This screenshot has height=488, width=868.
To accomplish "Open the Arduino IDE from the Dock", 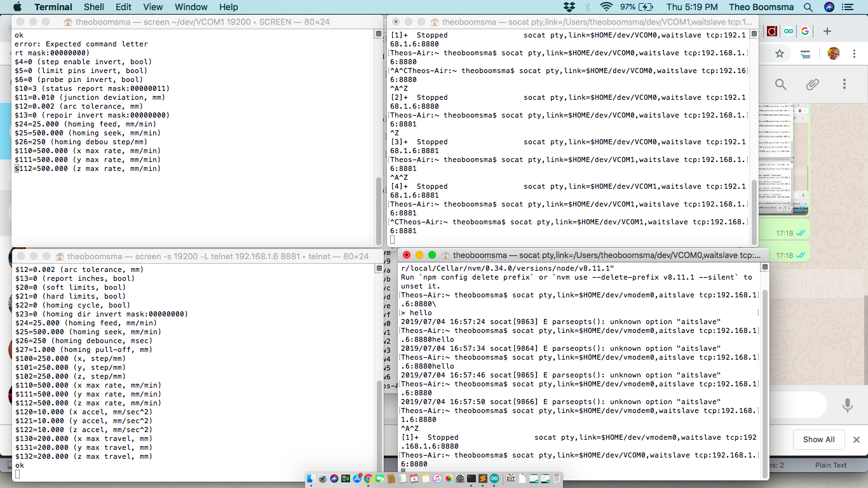I will pos(494,479).
